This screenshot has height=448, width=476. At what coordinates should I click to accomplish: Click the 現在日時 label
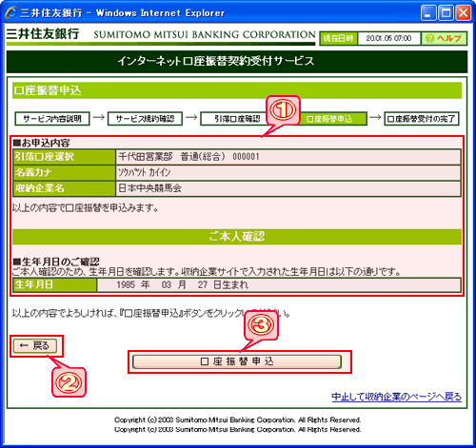tap(338, 38)
